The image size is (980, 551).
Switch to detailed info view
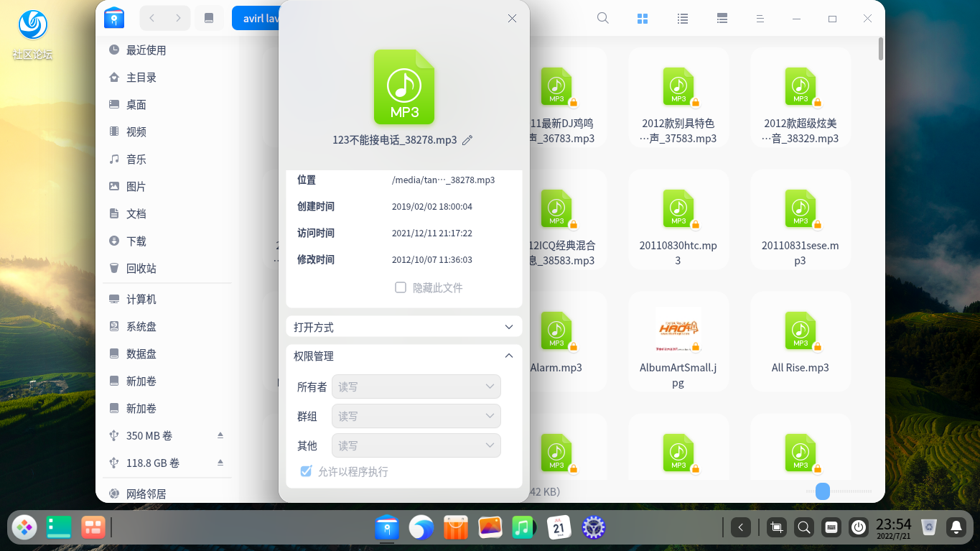point(722,18)
